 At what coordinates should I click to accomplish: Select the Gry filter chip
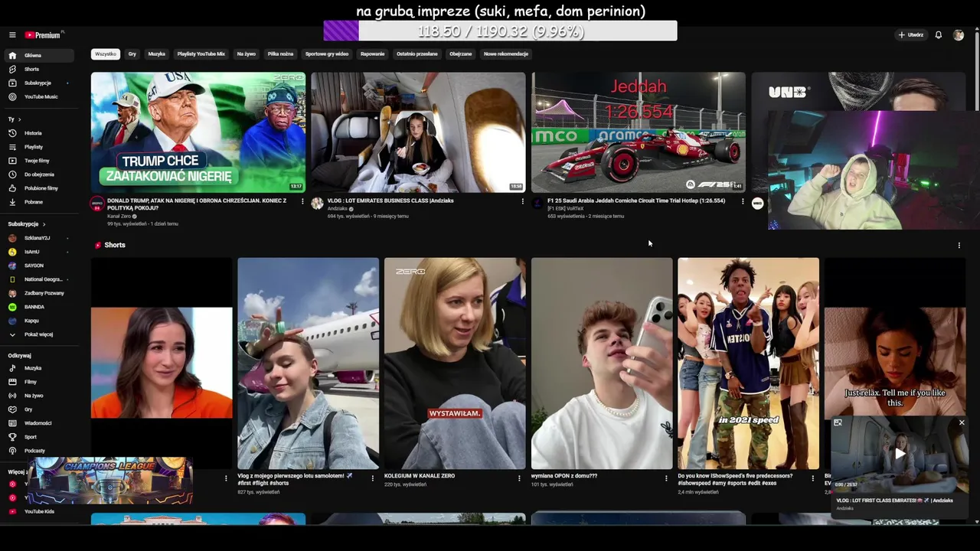(x=132, y=54)
